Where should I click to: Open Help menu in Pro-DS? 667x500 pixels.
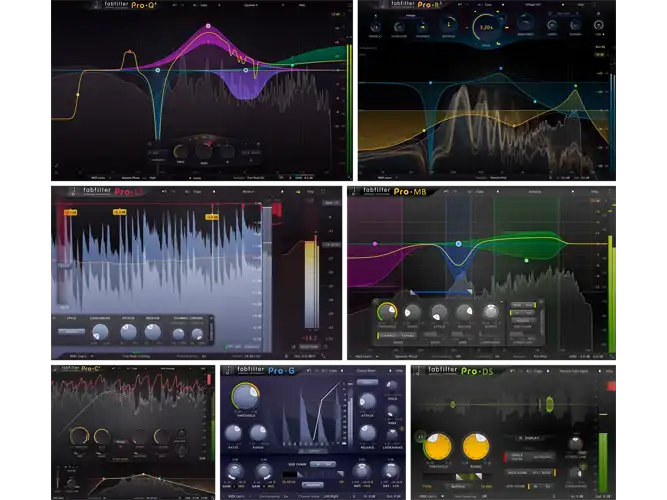[609, 371]
